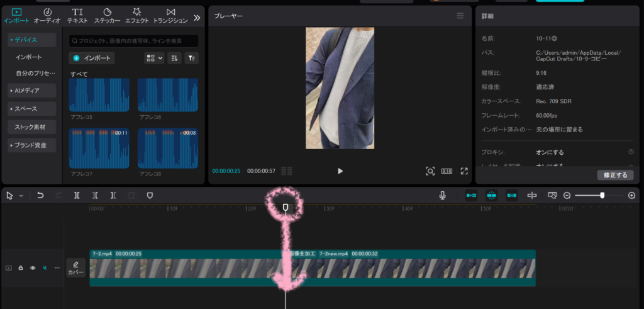The height and width of the screenshot is (309, 644).
Task: Toggle clip linkage
Action: (511, 196)
